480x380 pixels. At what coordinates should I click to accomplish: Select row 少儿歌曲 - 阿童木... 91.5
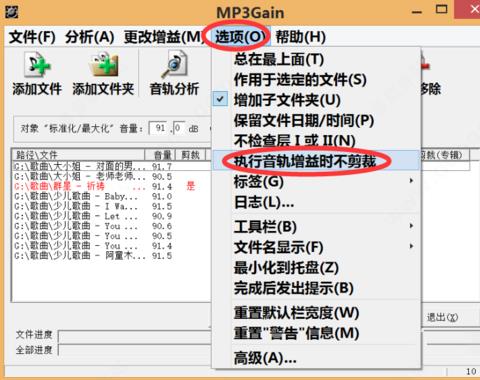pyautogui.click(x=112, y=256)
